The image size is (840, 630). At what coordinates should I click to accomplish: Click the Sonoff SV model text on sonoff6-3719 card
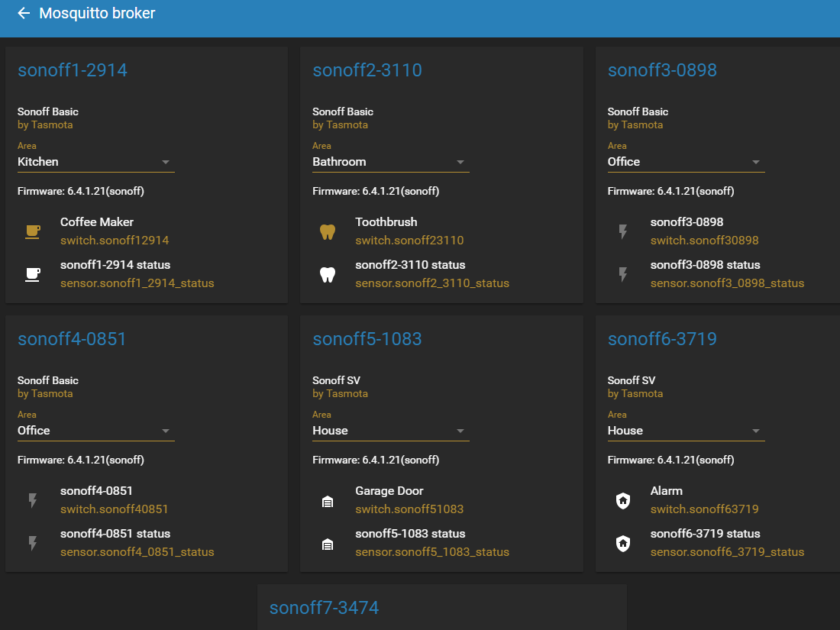click(631, 380)
